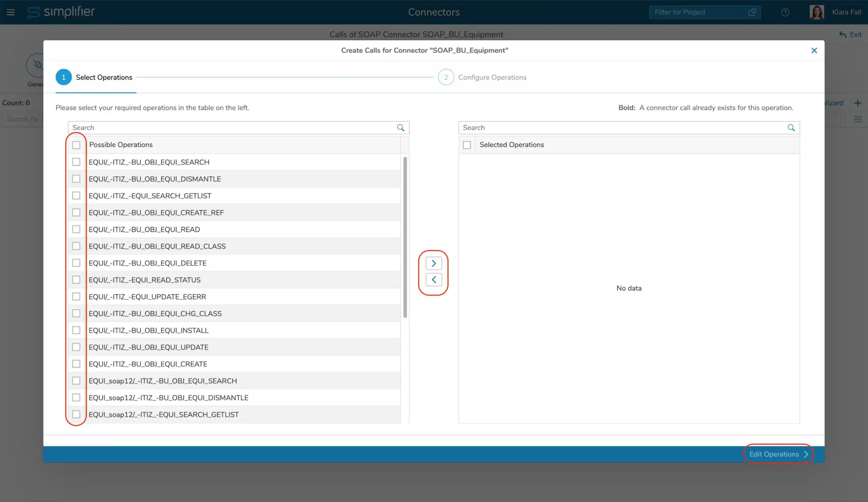This screenshot has width=868, height=502.
Task: Toggle the Selected Operations header checkbox
Action: pyautogui.click(x=467, y=145)
